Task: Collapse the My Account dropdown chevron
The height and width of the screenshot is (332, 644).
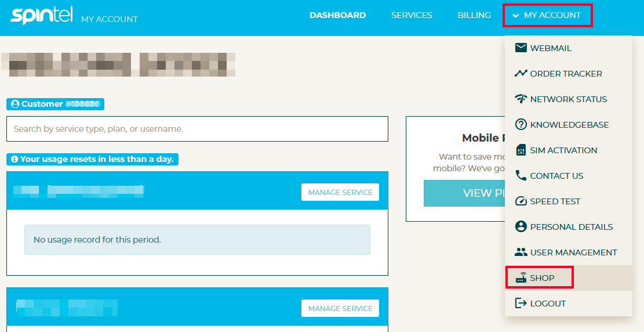Action: coord(515,16)
